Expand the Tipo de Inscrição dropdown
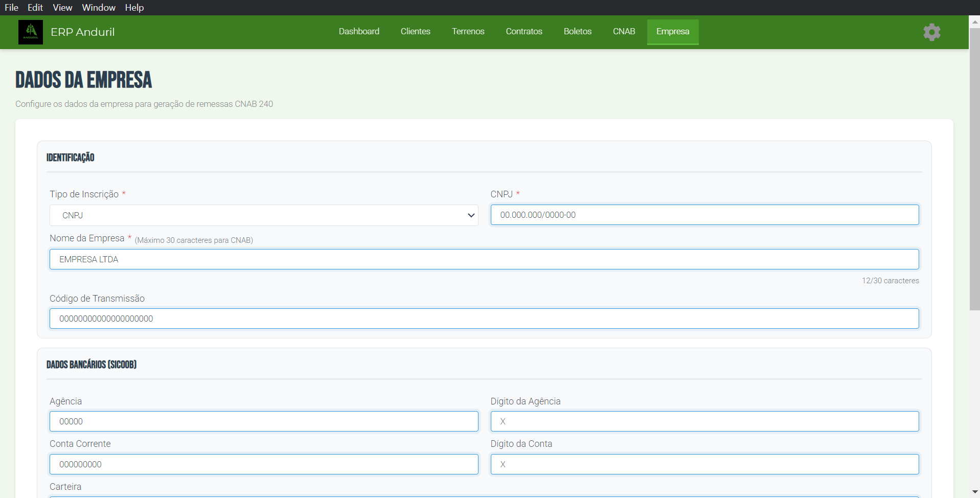 tap(264, 215)
